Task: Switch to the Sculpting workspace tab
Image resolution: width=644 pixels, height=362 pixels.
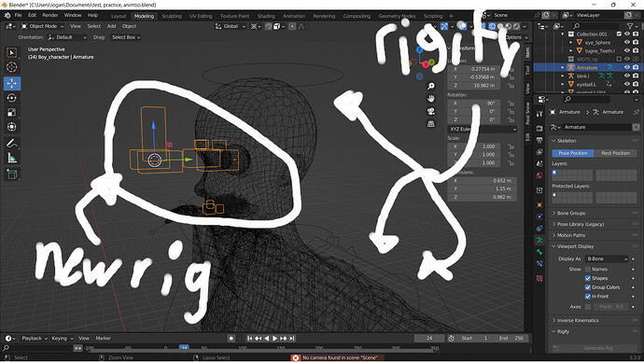Action: (172, 16)
